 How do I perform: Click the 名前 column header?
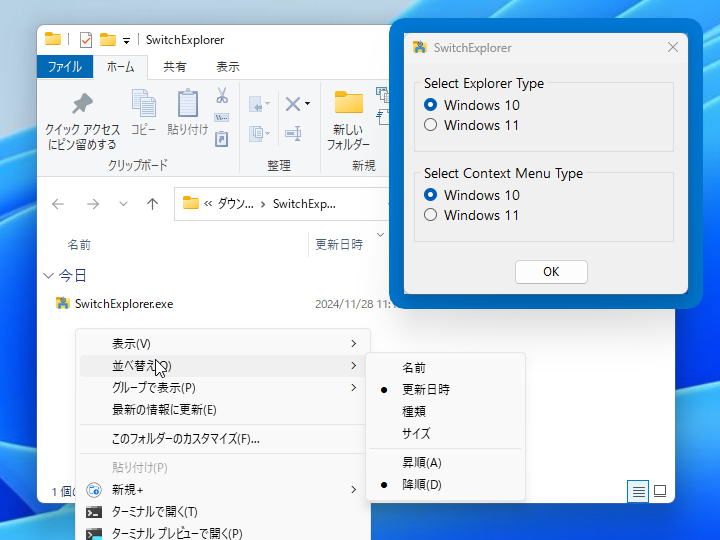point(79,245)
